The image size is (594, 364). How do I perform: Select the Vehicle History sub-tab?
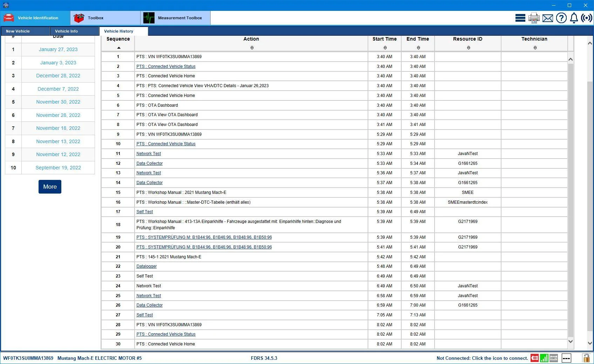pyautogui.click(x=124, y=31)
